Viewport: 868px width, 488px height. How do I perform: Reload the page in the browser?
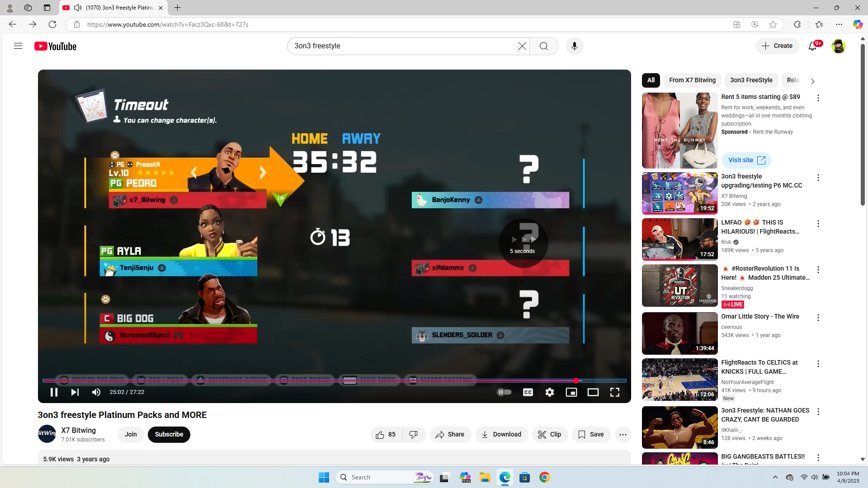click(52, 24)
